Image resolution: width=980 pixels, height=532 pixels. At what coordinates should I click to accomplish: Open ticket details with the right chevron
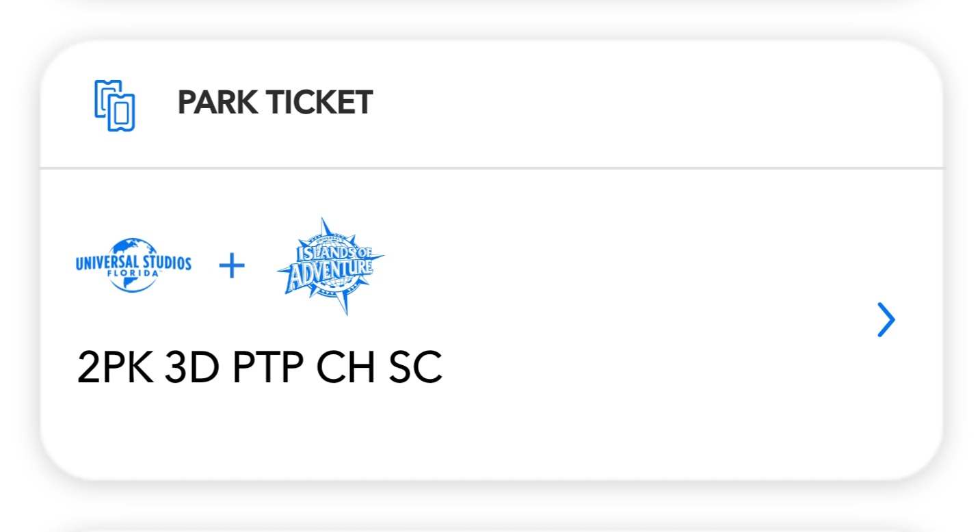(x=886, y=320)
